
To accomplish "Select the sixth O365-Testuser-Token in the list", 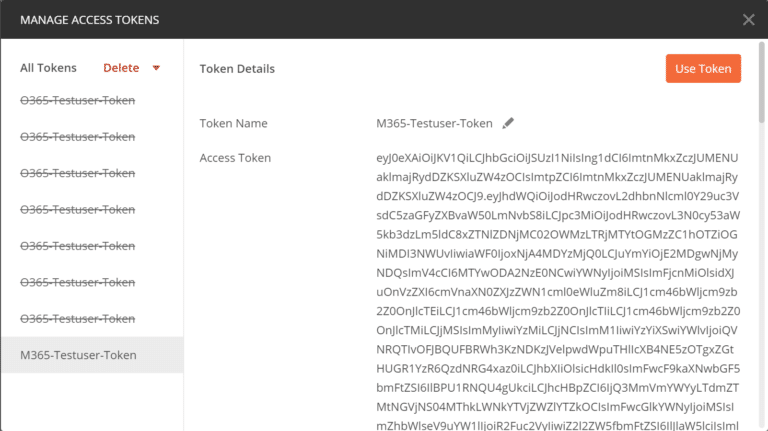I will pos(92,282).
